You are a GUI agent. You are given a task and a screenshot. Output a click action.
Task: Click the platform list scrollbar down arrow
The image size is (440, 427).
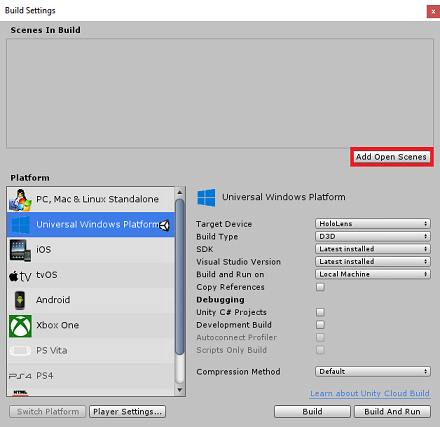tap(180, 390)
